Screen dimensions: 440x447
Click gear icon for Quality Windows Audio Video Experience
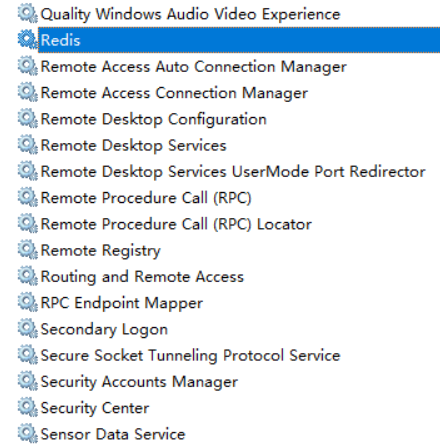(x=28, y=14)
